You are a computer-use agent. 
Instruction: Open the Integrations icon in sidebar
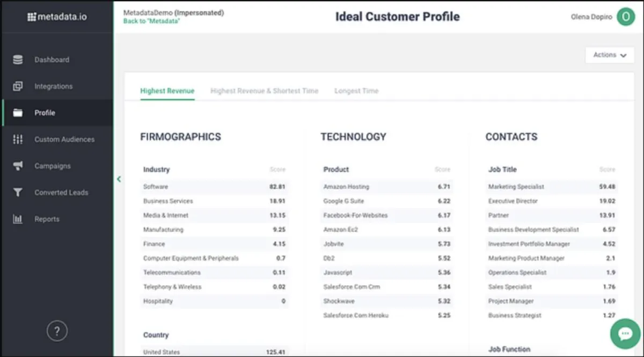[x=18, y=86]
